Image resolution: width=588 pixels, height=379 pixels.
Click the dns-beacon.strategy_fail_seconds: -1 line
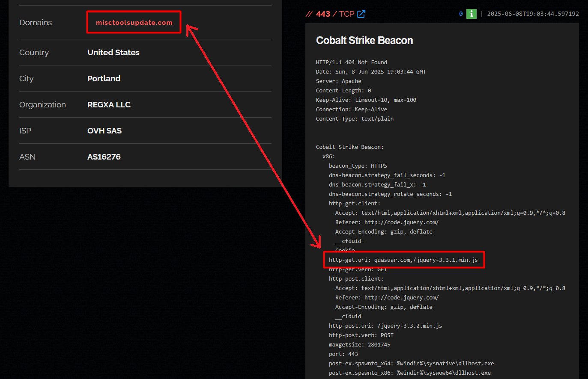pyautogui.click(x=387, y=175)
